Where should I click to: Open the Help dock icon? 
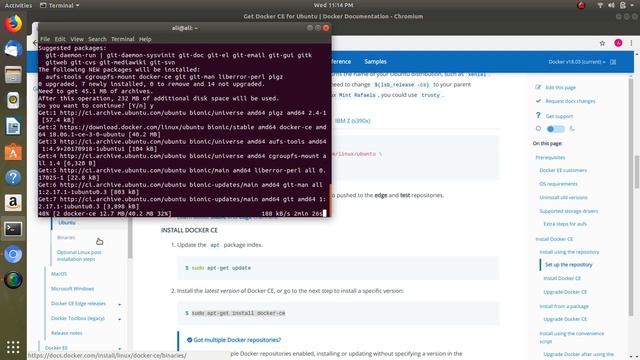point(13,178)
